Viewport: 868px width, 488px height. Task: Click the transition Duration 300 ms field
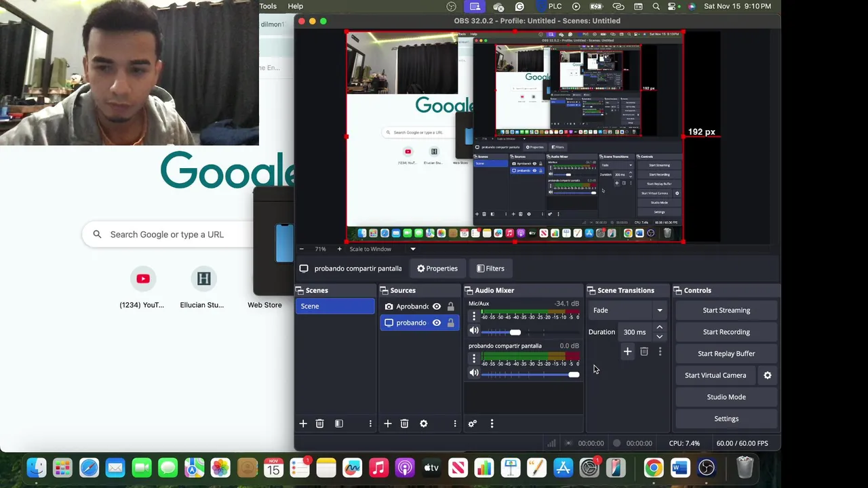pos(636,332)
